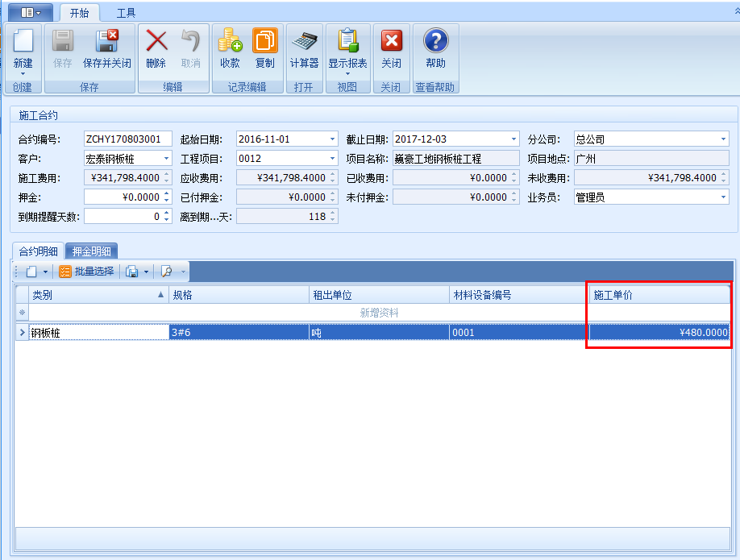Click the 租出单位 column header

coord(379,295)
